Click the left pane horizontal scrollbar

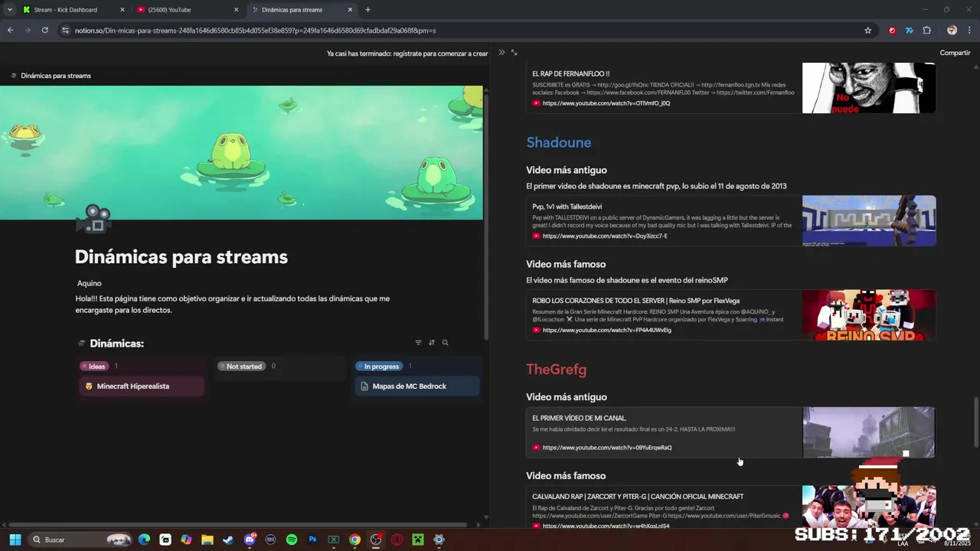[237, 525]
